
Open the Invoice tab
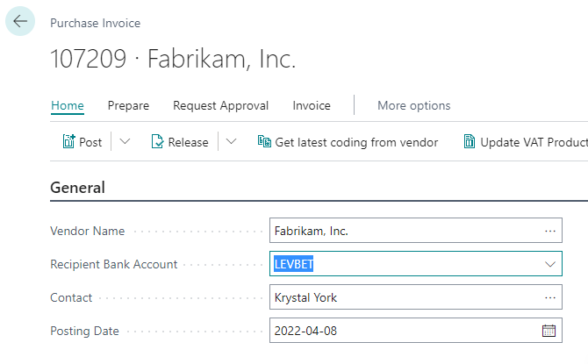(x=312, y=106)
